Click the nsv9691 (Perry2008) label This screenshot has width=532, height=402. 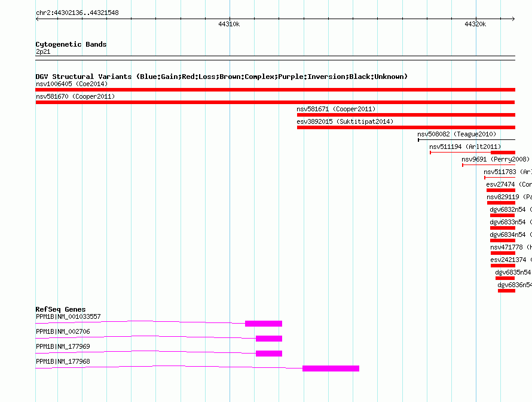coord(496,159)
